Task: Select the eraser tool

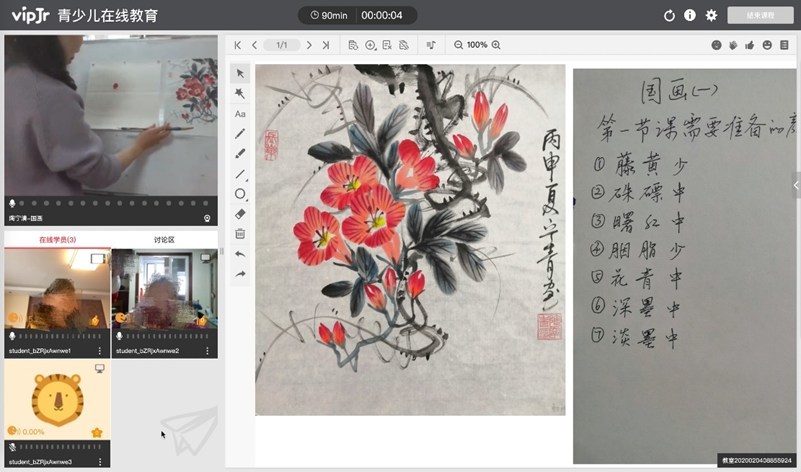Action: click(240, 214)
